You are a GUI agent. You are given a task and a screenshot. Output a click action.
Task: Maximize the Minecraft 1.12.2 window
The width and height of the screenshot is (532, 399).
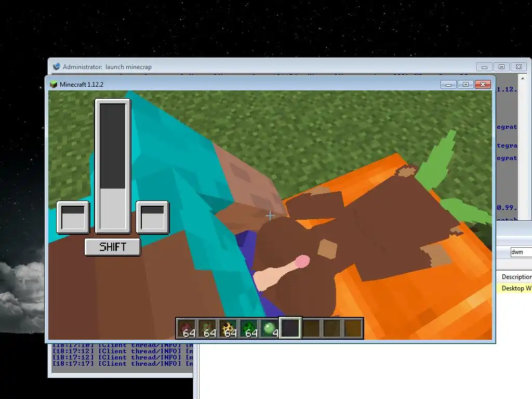(x=465, y=85)
